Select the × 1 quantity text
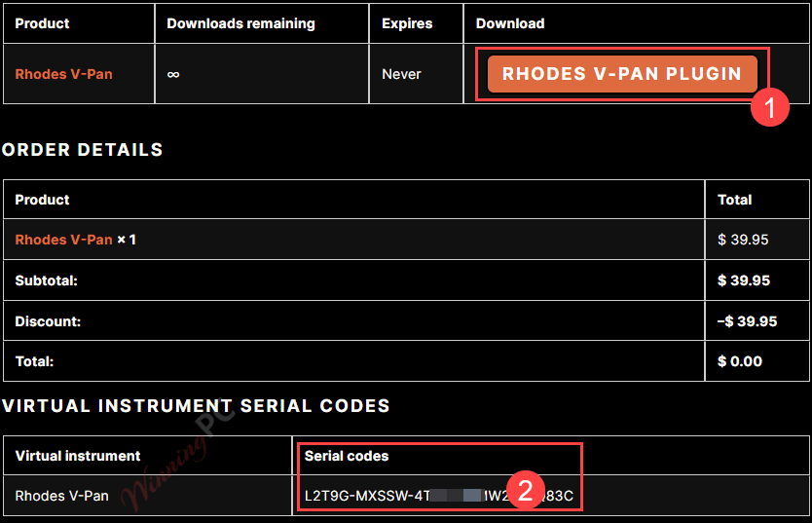This screenshot has width=812, height=523. click(127, 240)
